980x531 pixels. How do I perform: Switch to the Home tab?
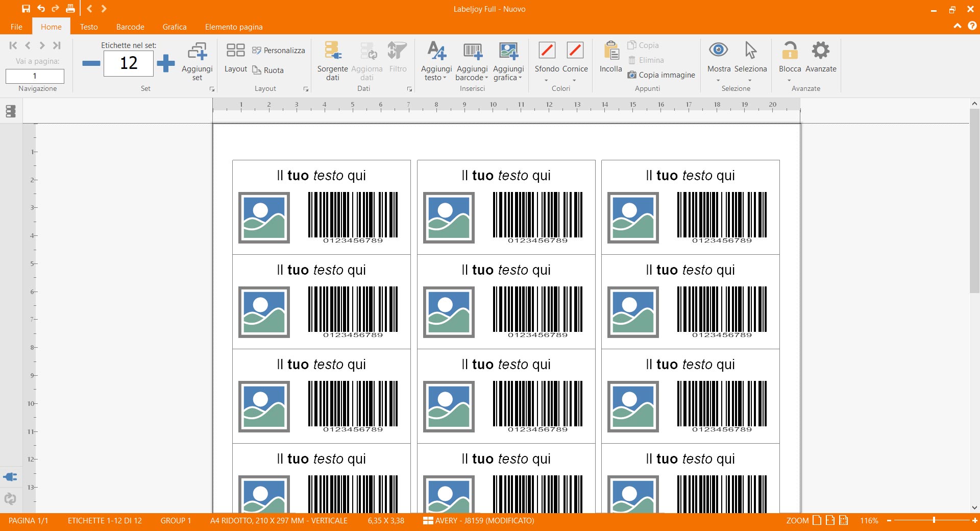tap(51, 27)
